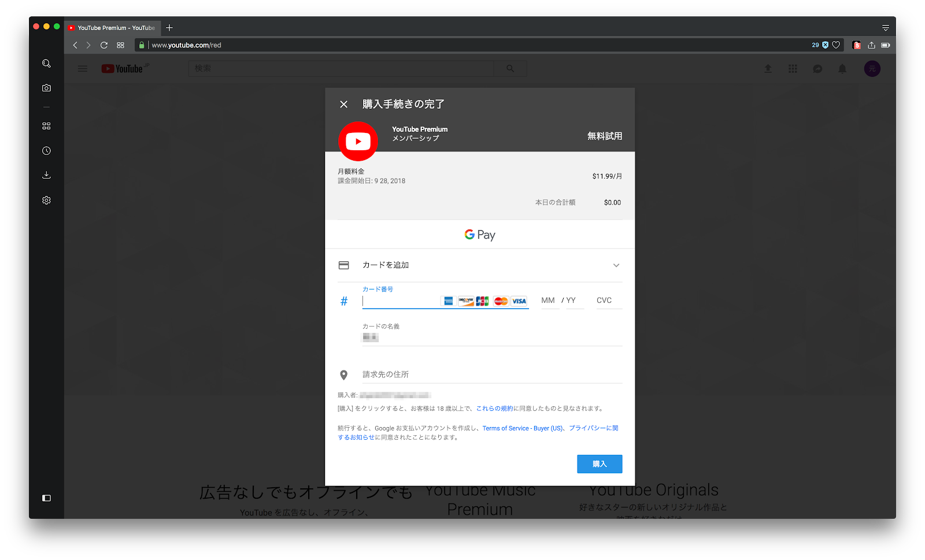
Task: Click the browser address bar URL
Action: click(x=186, y=45)
